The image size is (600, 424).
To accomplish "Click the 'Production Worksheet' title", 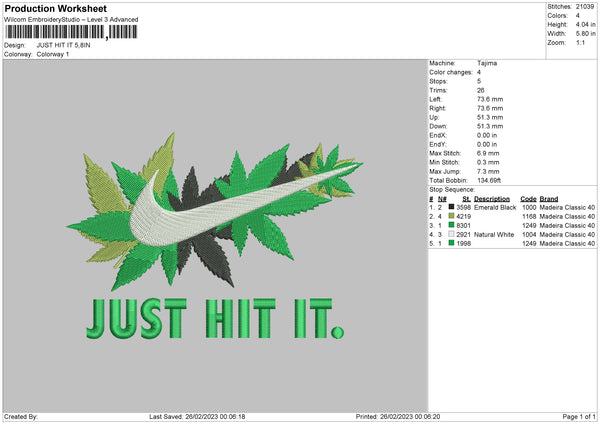I will [55, 8].
